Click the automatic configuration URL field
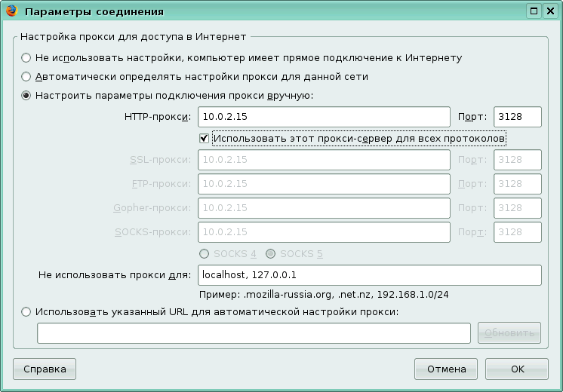 [254, 332]
